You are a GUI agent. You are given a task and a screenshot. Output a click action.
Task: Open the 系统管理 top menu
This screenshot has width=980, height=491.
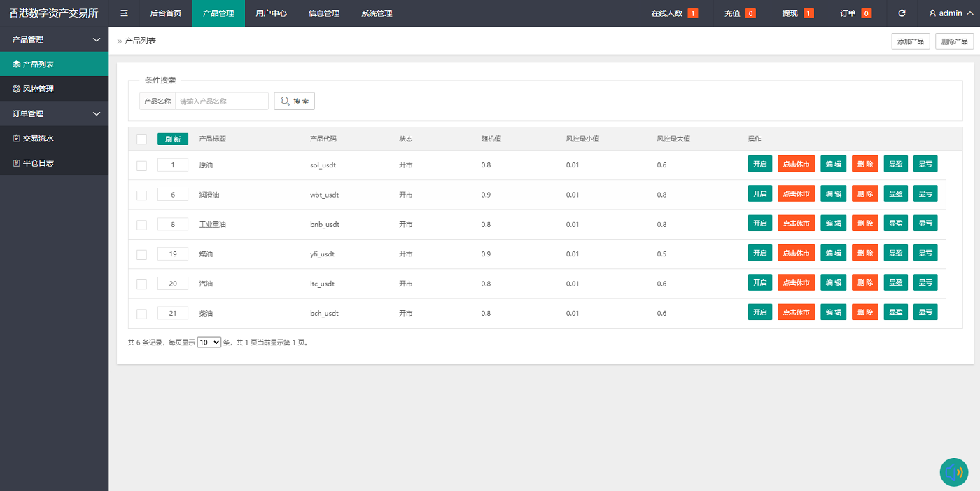pyautogui.click(x=377, y=13)
